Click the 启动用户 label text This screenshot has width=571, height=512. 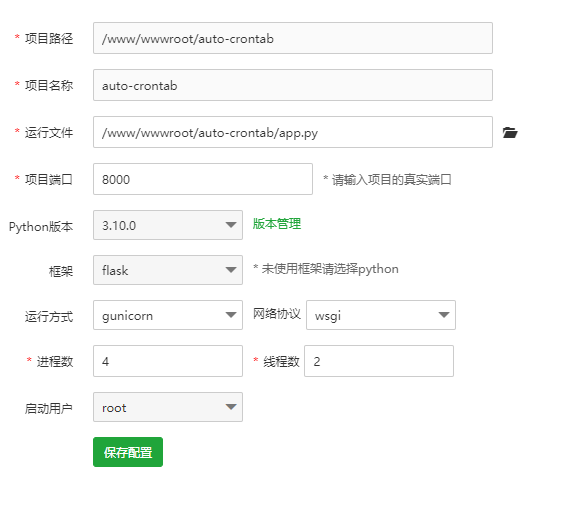49,409
